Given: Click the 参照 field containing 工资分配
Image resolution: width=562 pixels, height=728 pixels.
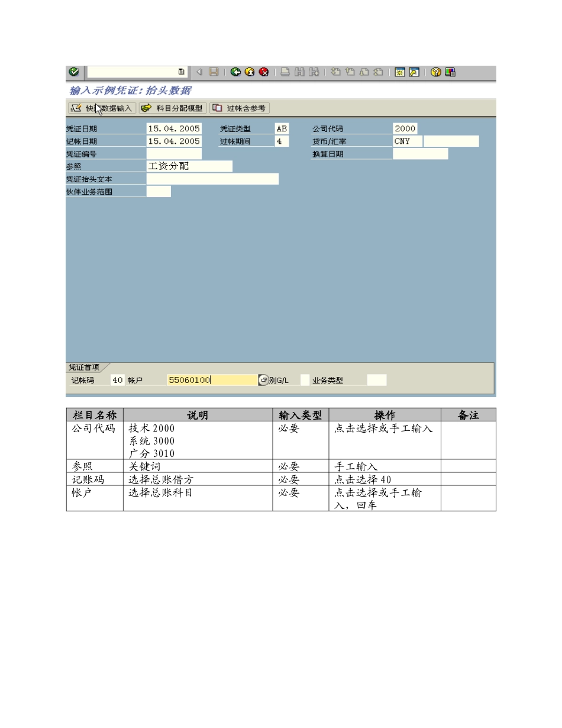Looking at the screenshot, I should pyautogui.click(x=189, y=166).
